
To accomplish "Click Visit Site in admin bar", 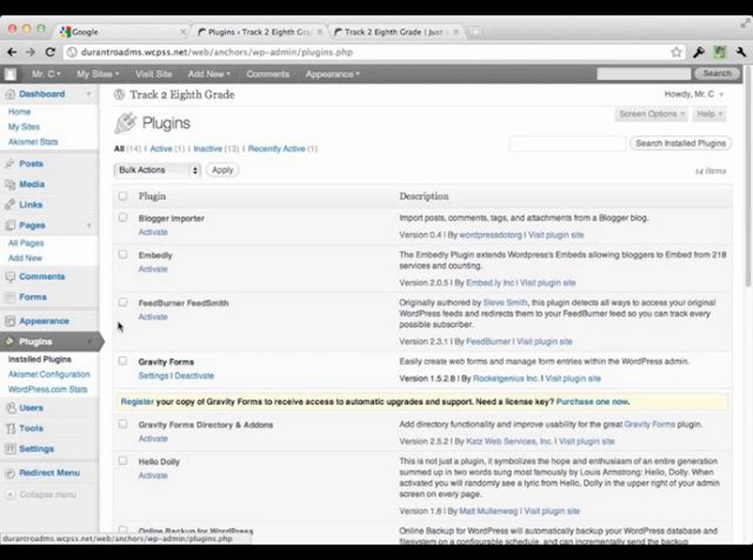I will pyautogui.click(x=154, y=74).
